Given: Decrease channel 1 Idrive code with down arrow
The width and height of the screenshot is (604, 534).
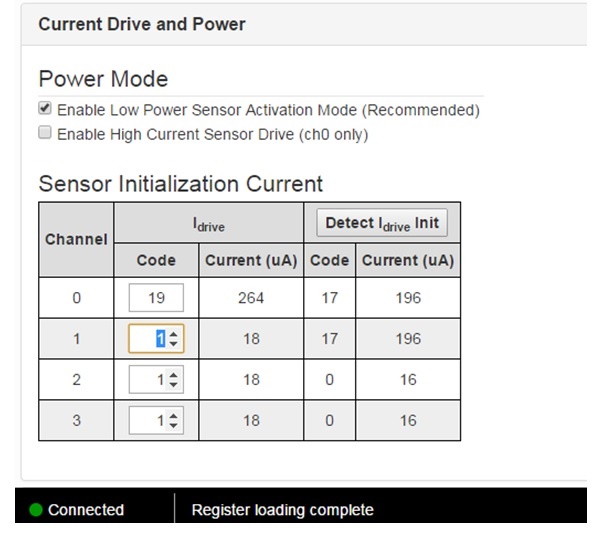Looking at the screenshot, I should [x=174, y=344].
